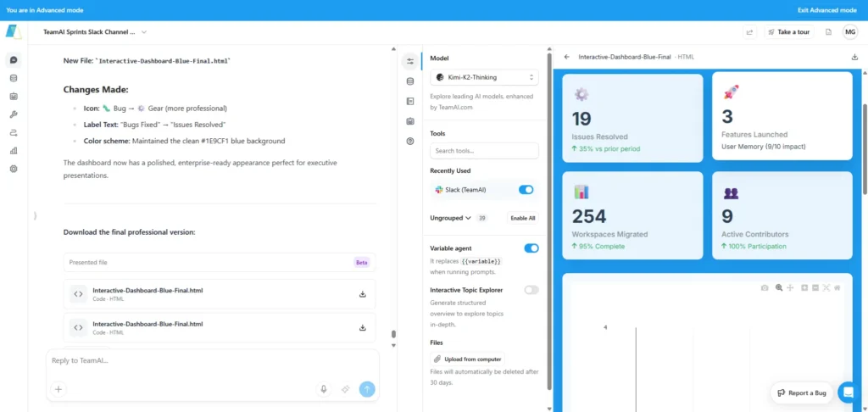Click the microphone voice input icon

click(324, 389)
